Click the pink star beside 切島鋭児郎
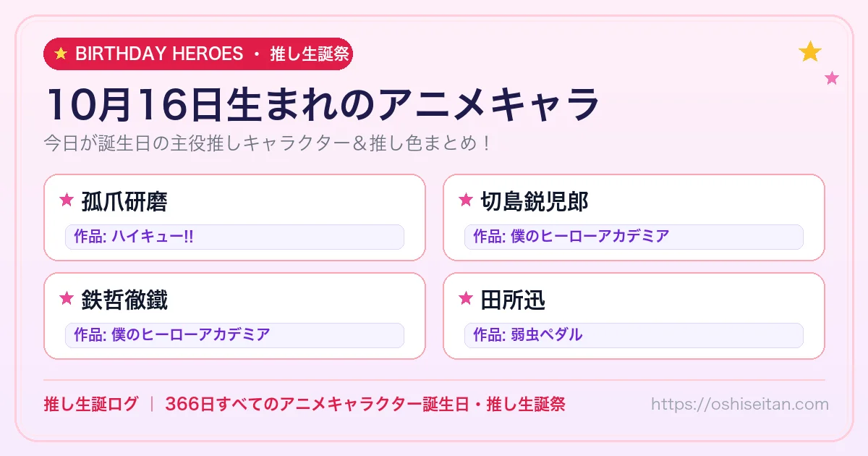 pos(466,200)
